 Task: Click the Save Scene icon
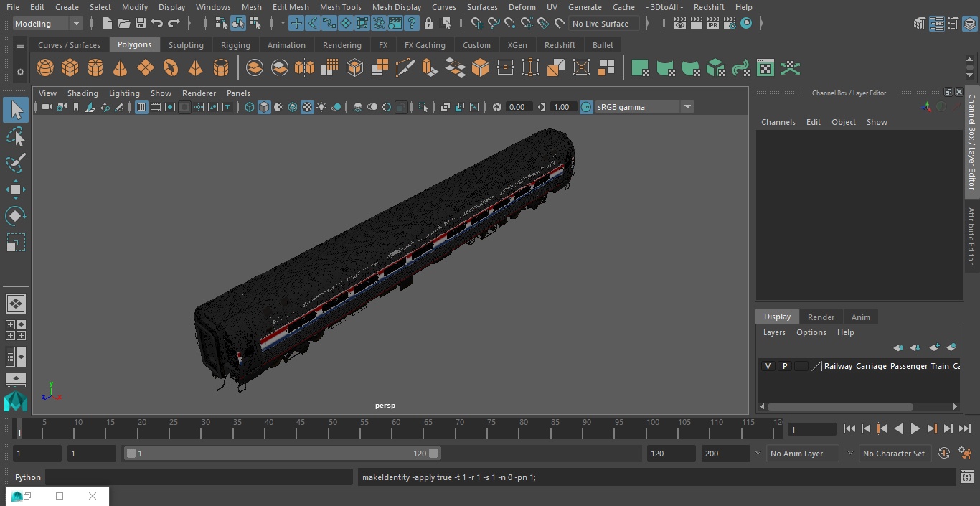tap(141, 24)
